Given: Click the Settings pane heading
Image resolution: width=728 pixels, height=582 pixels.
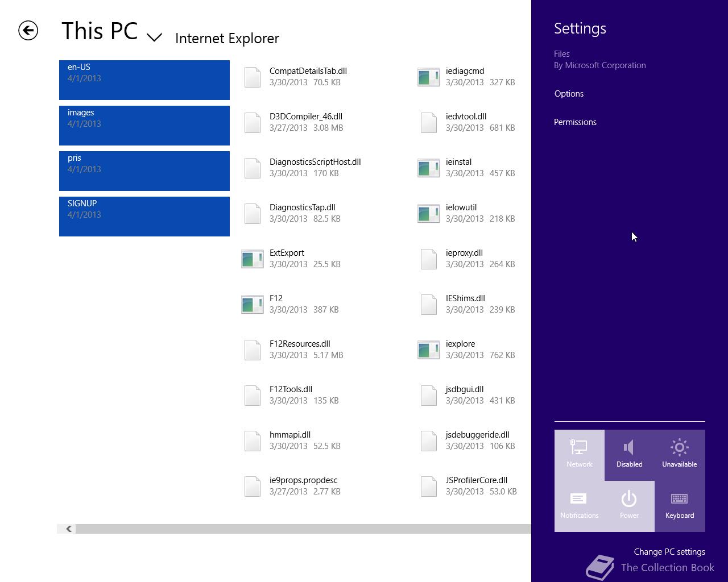Looking at the screenshot, I should [x=580, y=28].
